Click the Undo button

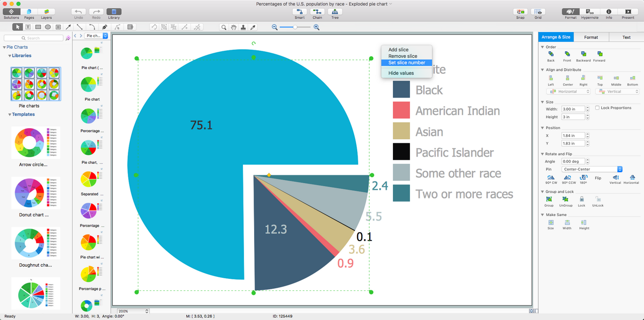(x=78, y=12)
